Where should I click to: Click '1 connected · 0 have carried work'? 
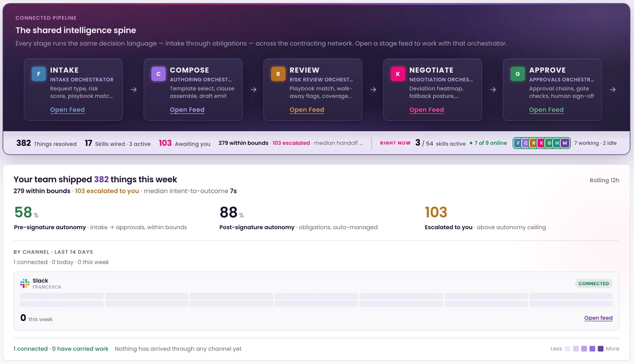tap(61, 349)
